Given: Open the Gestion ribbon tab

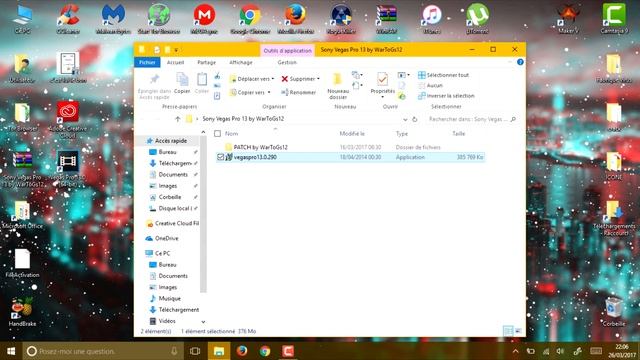Looking at the screenshot, I should coord(287,62).
